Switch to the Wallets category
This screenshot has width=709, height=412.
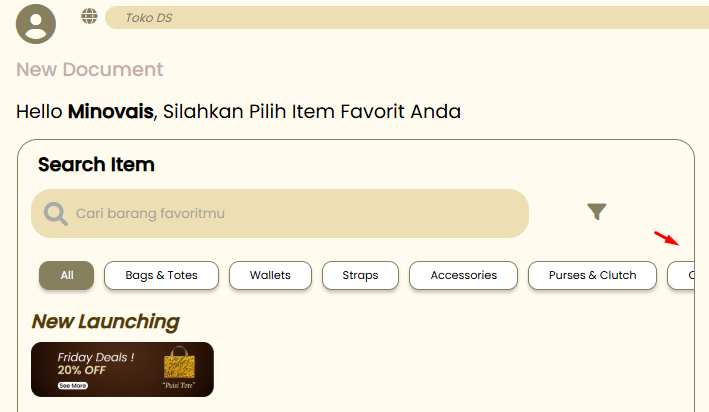point(270,275)
